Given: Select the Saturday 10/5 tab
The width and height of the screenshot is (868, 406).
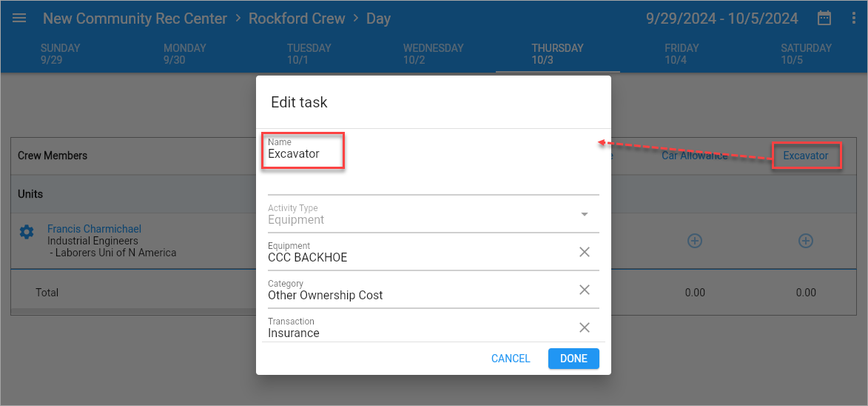Looking at the screenshot, I should tap(806, 54).
